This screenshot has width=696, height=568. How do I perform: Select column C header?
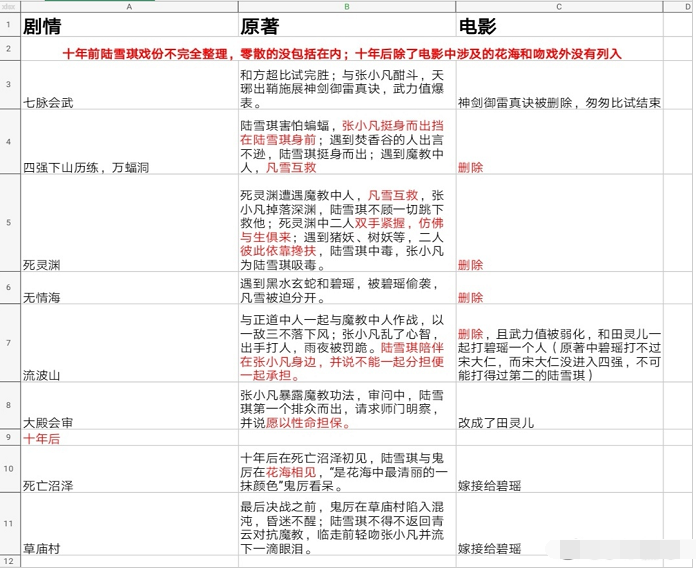tap(559, 7)
